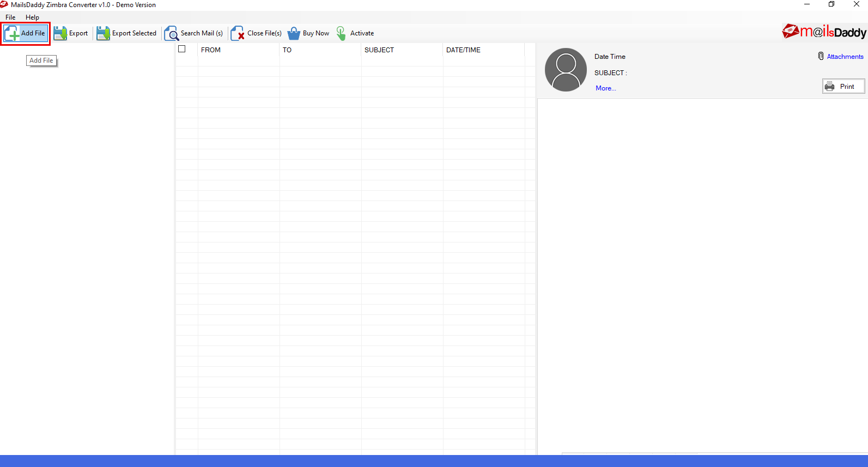Click the Attachments link
Viewport: 868px width, 467px height.
click(845, 57)
